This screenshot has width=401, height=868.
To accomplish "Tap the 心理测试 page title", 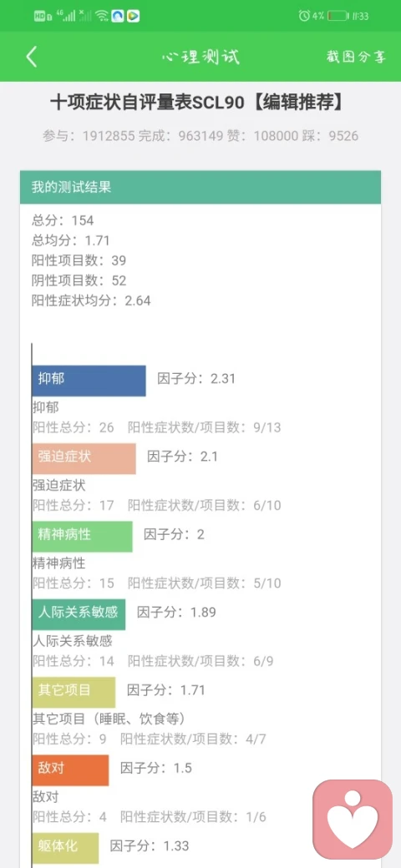I will coord(200,57).
